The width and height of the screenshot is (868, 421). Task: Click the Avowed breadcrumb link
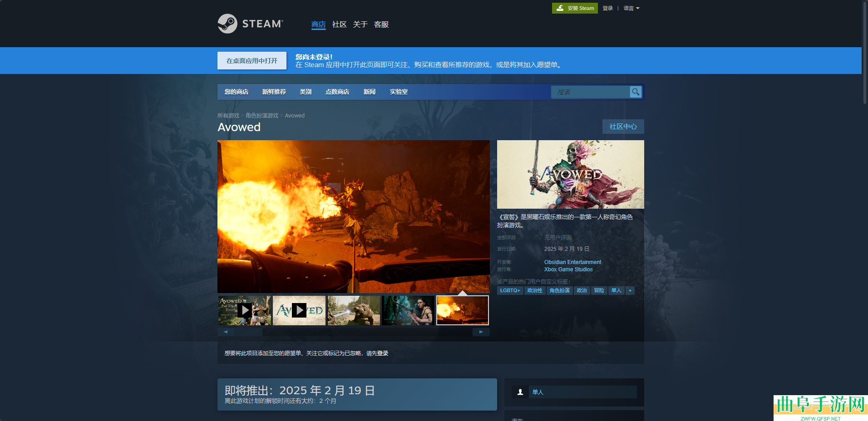(295, 116)
